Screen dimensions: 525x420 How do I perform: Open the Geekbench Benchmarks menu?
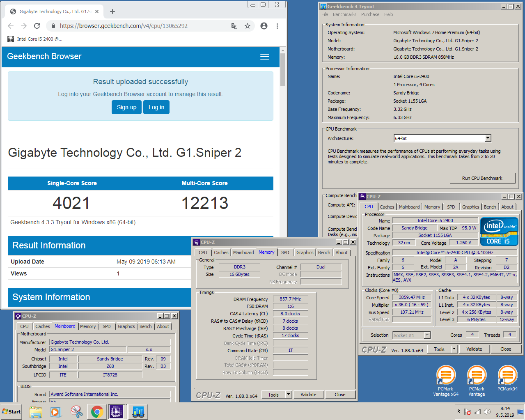[x=344, y=14]
